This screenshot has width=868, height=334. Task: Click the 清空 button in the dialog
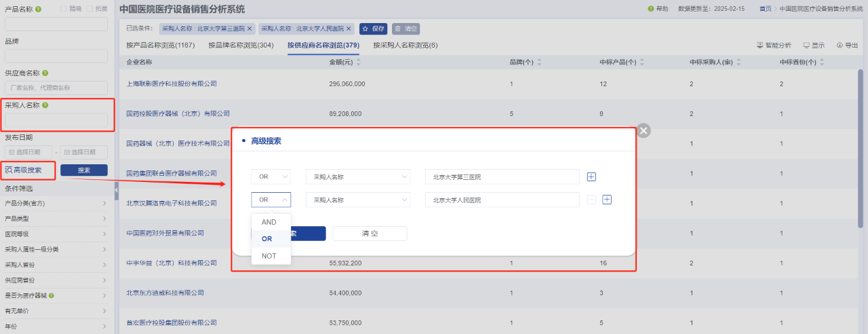(x=370, y=234)
